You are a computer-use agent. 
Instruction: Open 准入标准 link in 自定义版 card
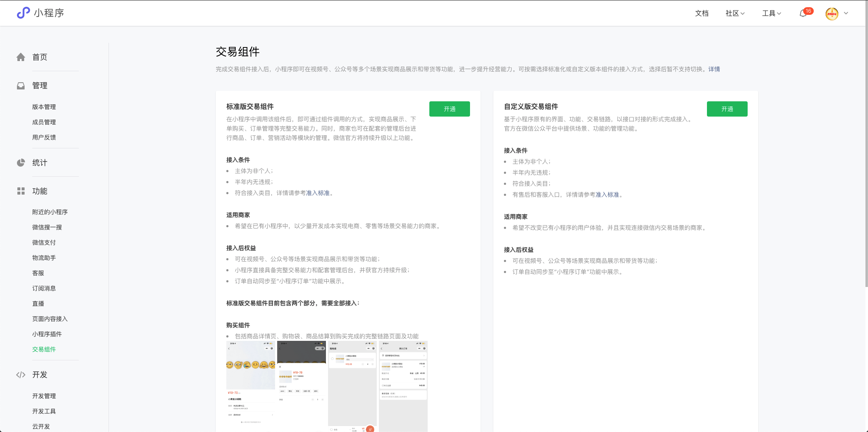pyautogui.click(x=607, y=195)
